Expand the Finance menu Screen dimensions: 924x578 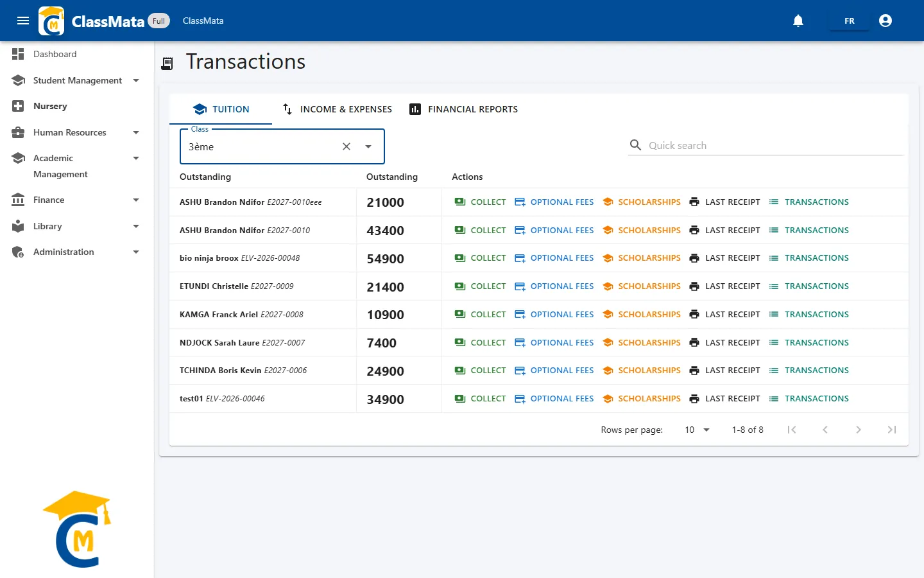click(x=77, y=200)
